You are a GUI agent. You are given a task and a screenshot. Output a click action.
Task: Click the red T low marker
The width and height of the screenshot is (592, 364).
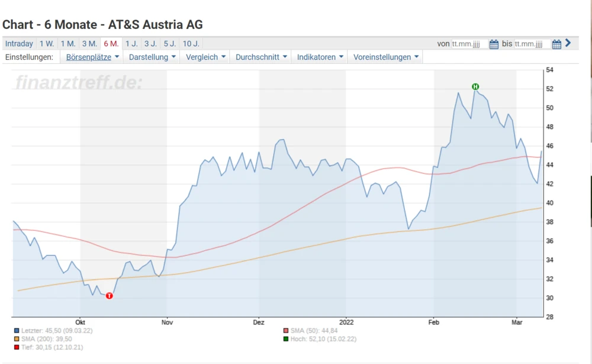(x=109, y=295)
